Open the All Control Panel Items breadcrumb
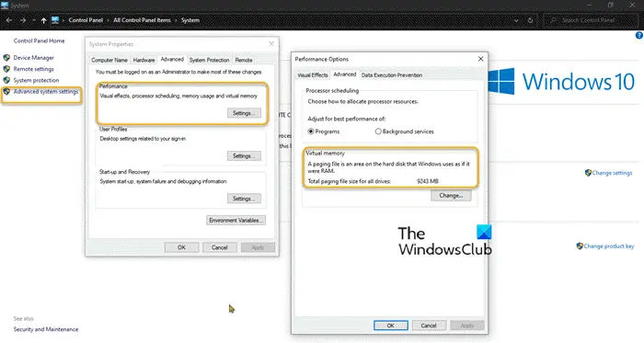This screenshot has width=644, height=343. coord(142,20)
